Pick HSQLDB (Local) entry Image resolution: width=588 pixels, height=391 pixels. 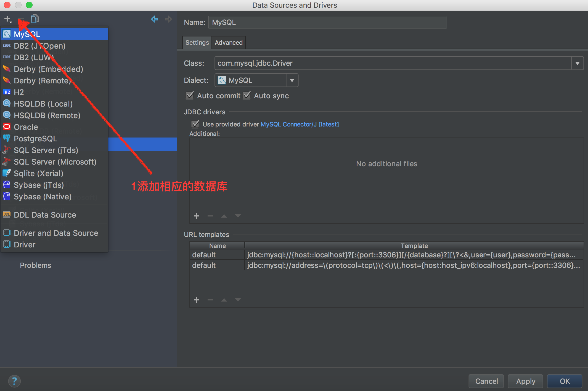(x=54, y=104)
